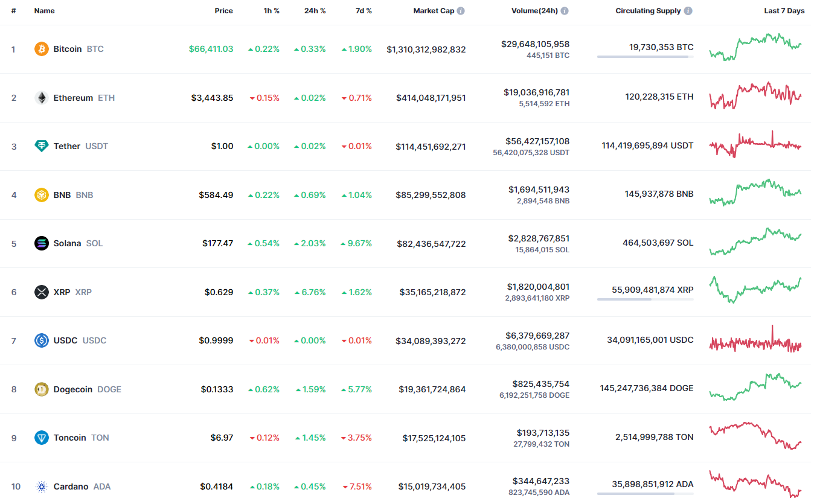Click the Dogecoin logo icon

point(41,389)
